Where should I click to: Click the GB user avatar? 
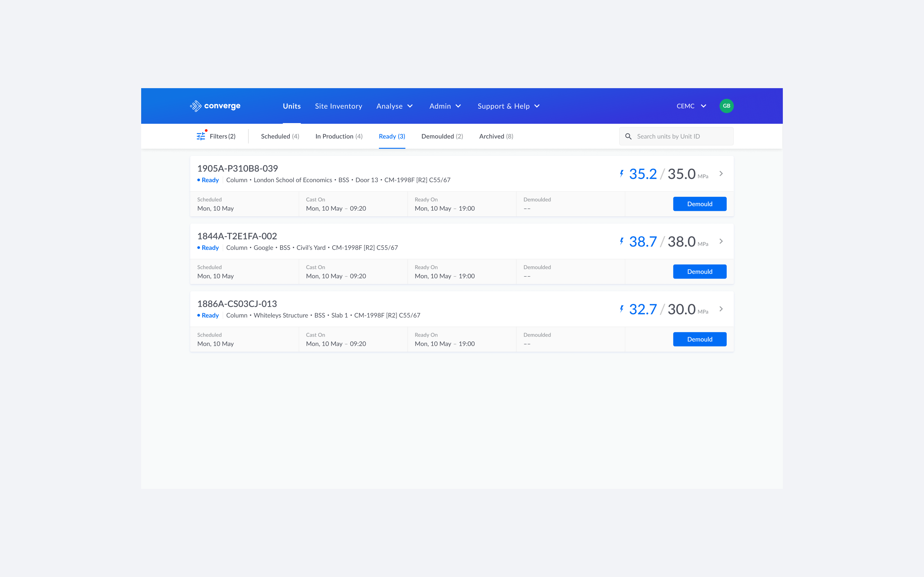(726, 106)
